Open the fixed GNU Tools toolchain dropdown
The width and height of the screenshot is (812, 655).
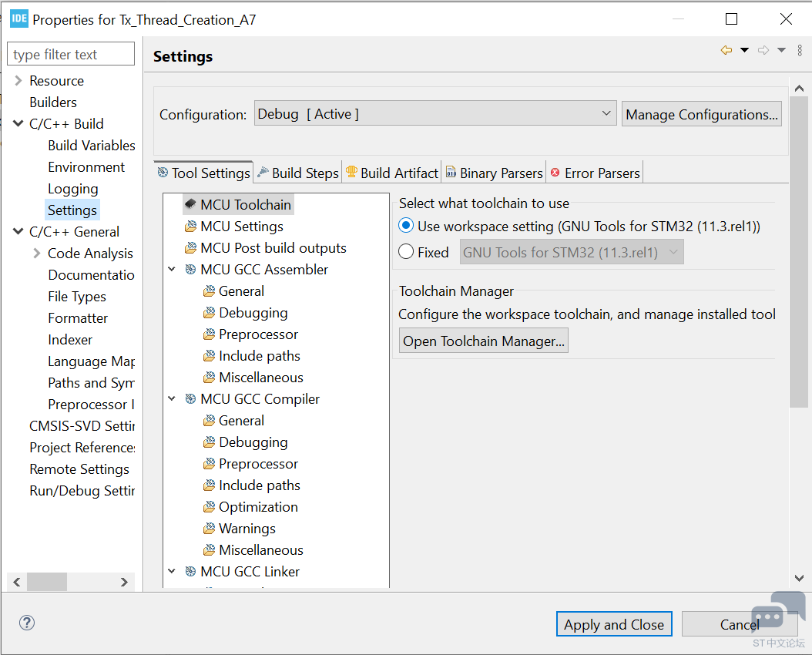tap(572, 252)
